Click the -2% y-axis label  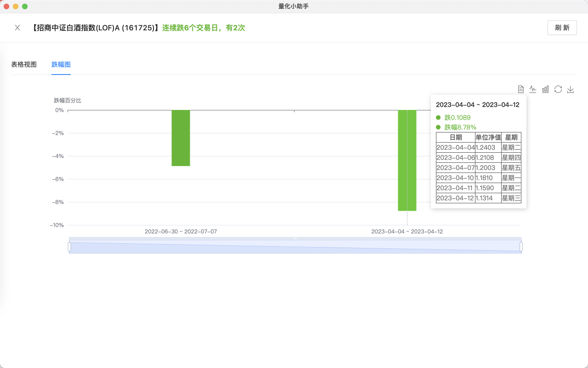pyautogui.click(x=58, y=133)
